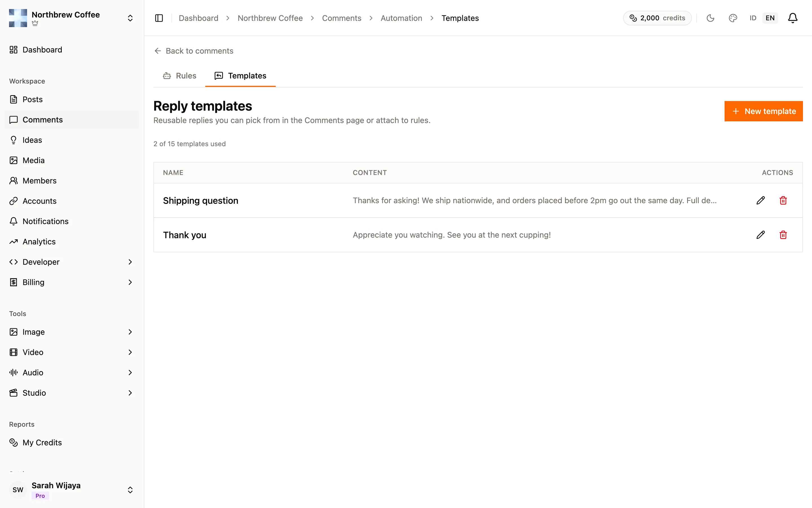Switch to the Rules tab
812x508 pixels.
pyautogui.click(x=180, y=76)
